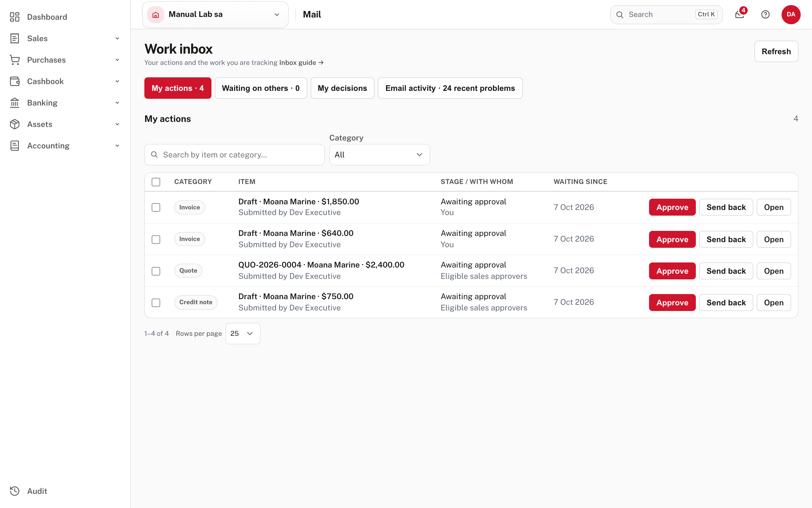Open the Audit history icon
The width and height of the screenshot is (812, 508).
(x=14, y=491)
